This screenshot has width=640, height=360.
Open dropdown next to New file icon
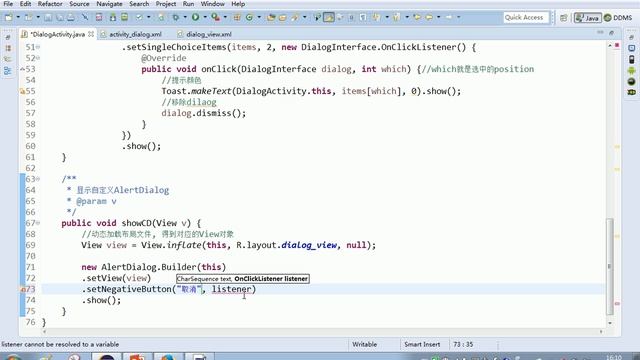(x=18, y=17)
